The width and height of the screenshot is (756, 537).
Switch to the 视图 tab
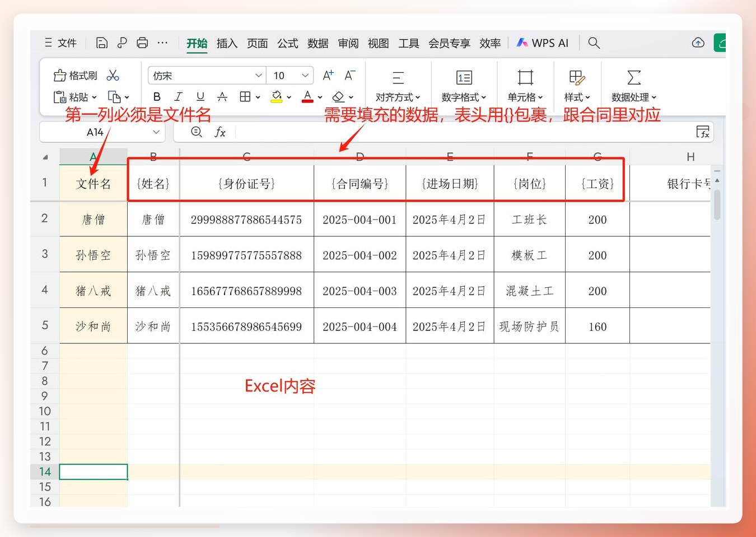[x=379, y=43]
